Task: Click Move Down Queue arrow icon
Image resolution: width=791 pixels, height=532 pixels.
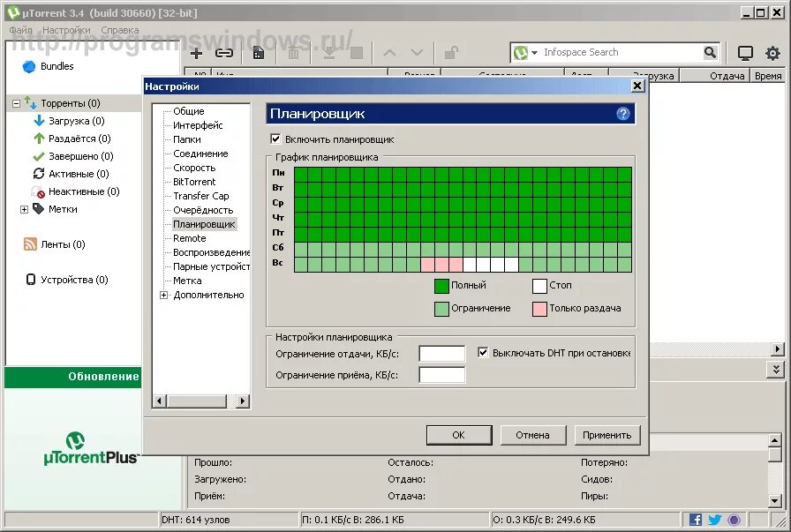Action: click(x=417, y=52)
